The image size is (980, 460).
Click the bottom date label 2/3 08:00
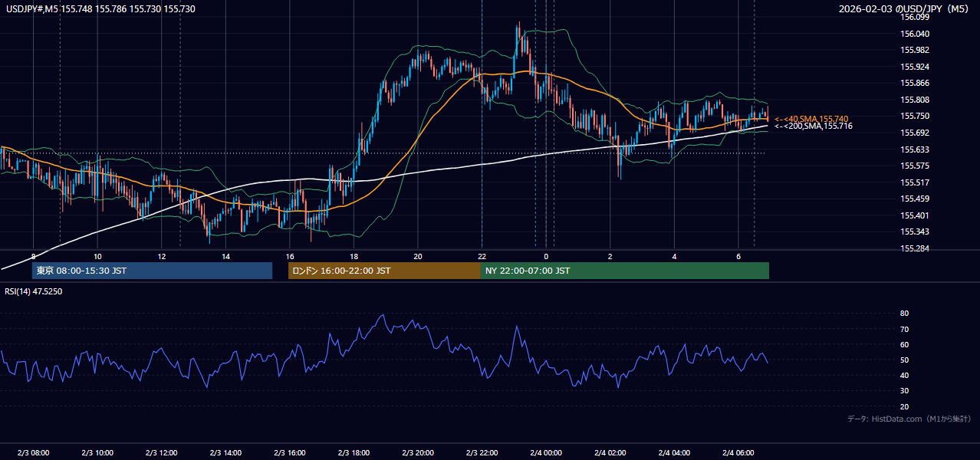click(x=33, y=452)
